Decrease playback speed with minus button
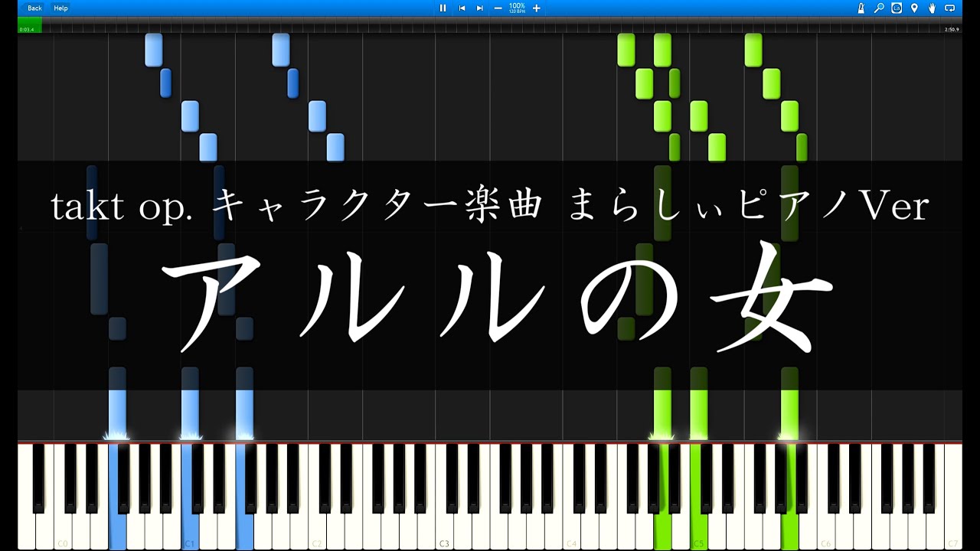The image size is (980, 551). click(x=498, y=8)
